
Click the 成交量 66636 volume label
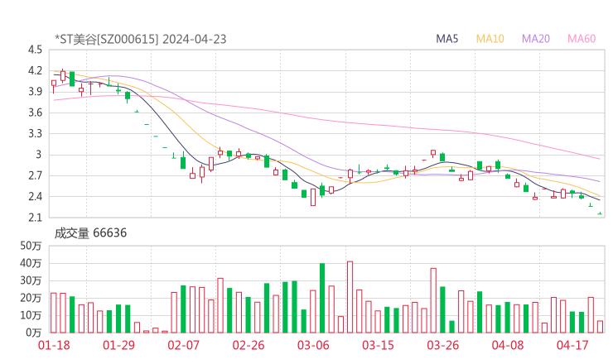(90, 233)
